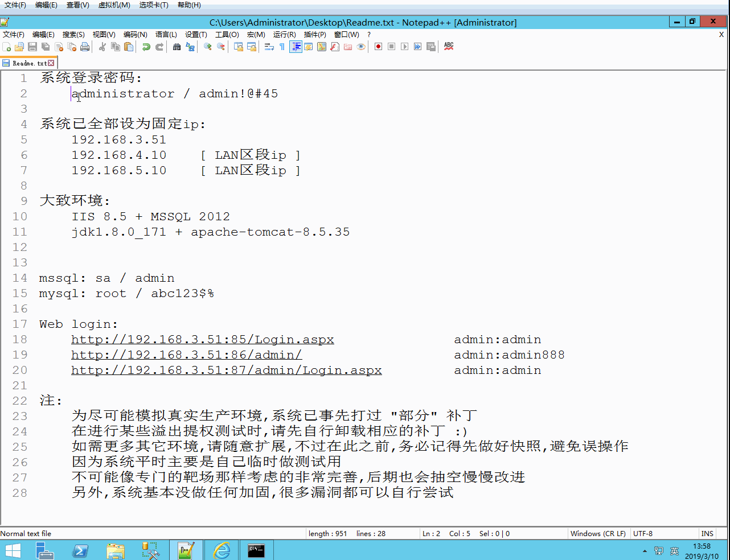Open the 工具(O) menu
Viewport: 730px width, 560px height.
(x=227, y=35)
